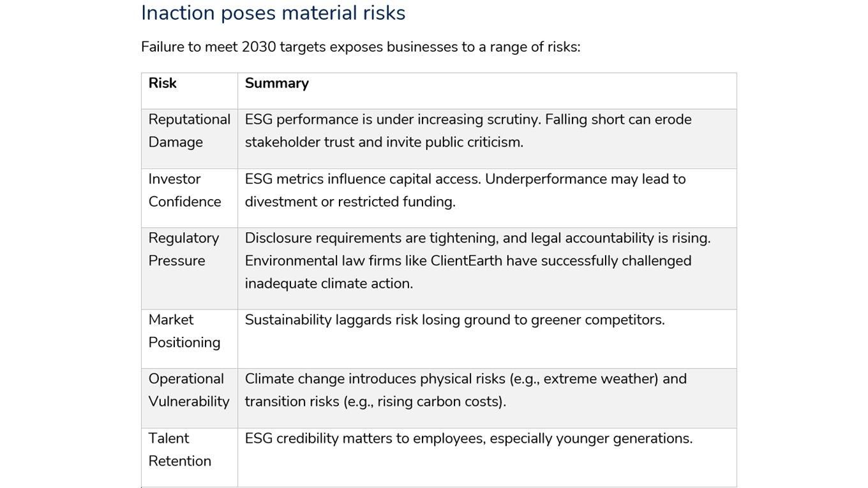
Task: Place cursor in ESG metrics capital access summary
Action: tap(465, 179)
